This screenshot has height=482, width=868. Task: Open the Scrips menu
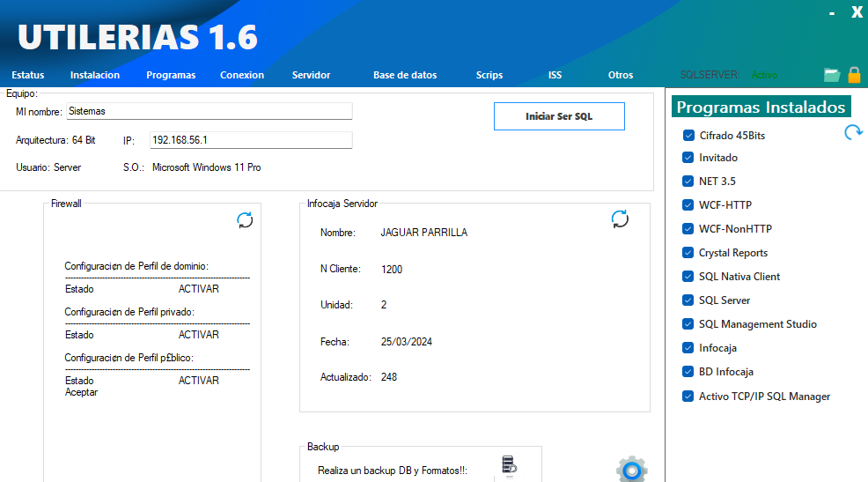pyautogui.click(x=489, y=75)
